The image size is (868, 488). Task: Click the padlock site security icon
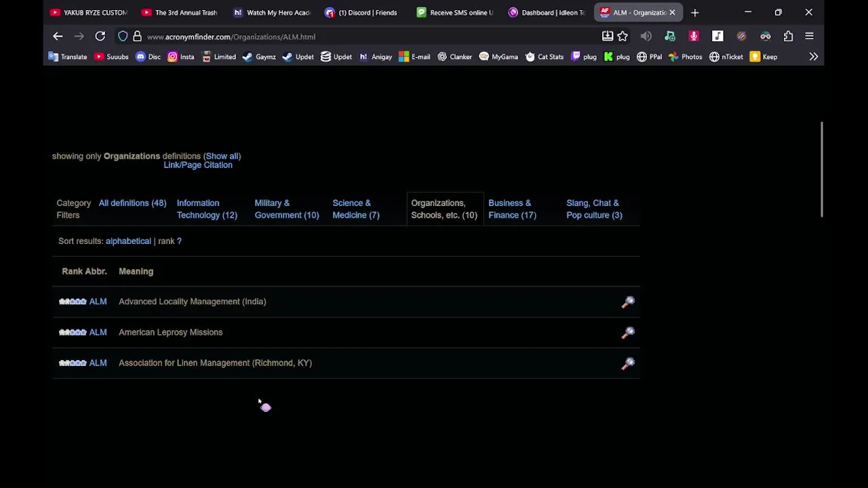point(137,37)
